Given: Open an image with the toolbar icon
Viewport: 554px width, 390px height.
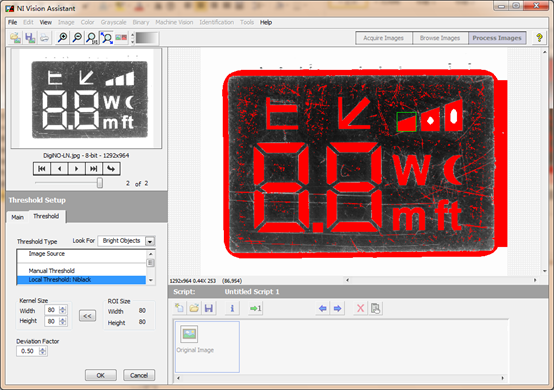Looking at the screenshot, I should pyautogui.click(x=15, y=38).
